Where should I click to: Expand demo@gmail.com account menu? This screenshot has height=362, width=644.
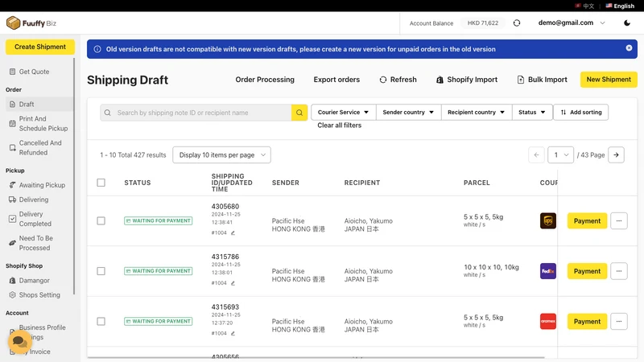[572, 23]
